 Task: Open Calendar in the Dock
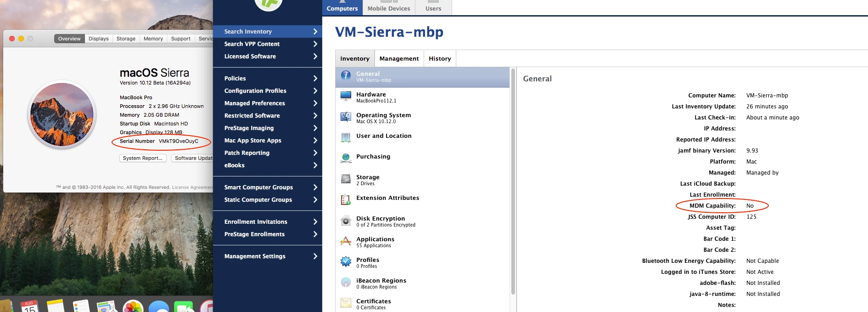pyautogui.click(x=29, y=307)
